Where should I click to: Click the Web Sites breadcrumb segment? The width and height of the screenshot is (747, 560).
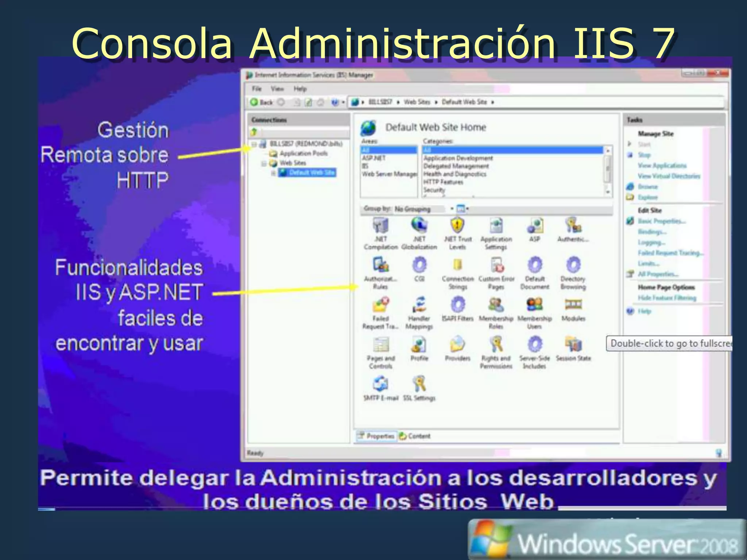[x=417, y=102]
